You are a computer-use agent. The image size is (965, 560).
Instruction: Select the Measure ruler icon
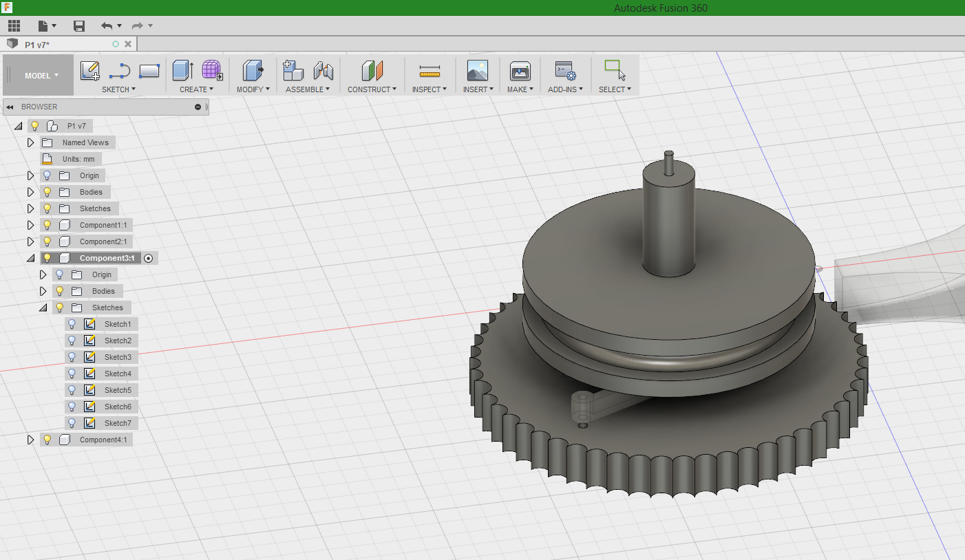coord(430,71)
